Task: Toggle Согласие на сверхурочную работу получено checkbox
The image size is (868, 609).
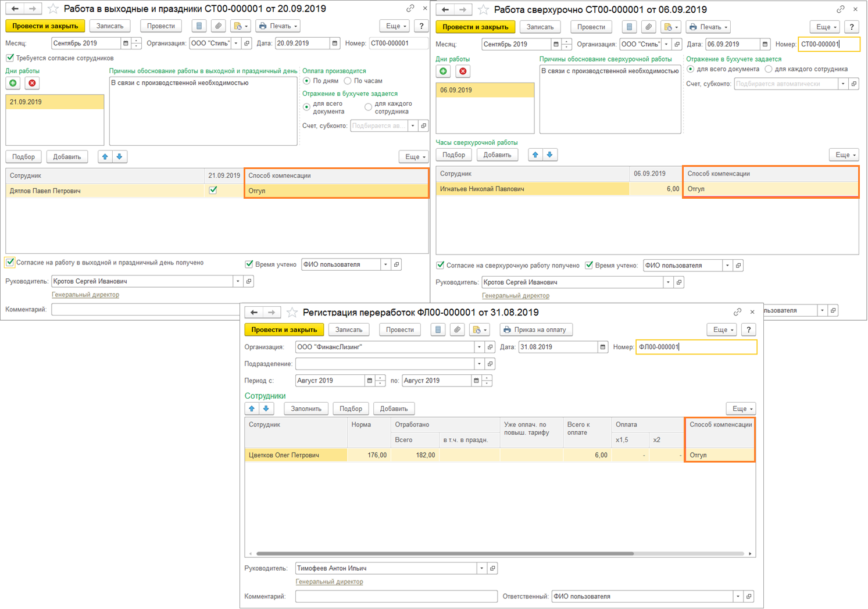Action: tap(441, 266)
